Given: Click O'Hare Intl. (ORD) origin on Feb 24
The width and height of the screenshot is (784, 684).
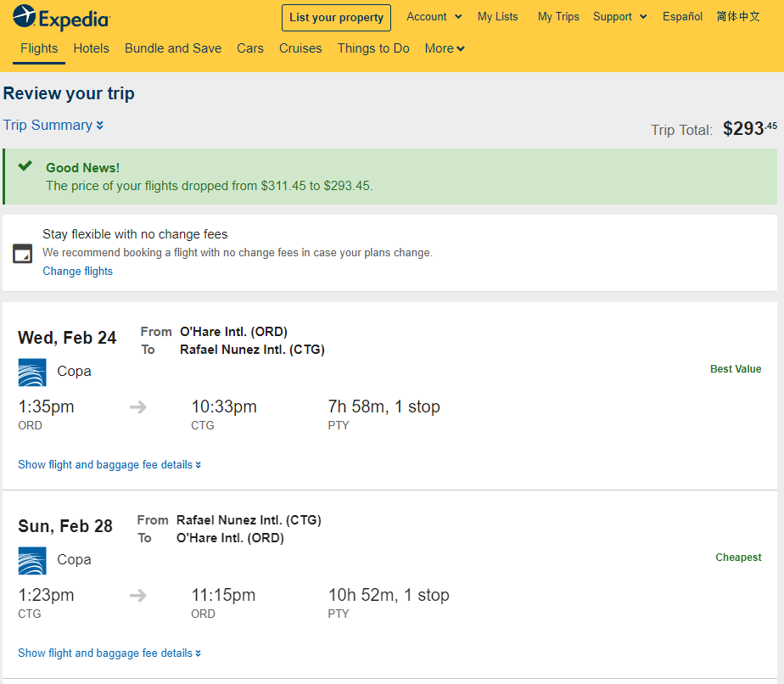Looking at the screenshot, I should click(233, 332).
